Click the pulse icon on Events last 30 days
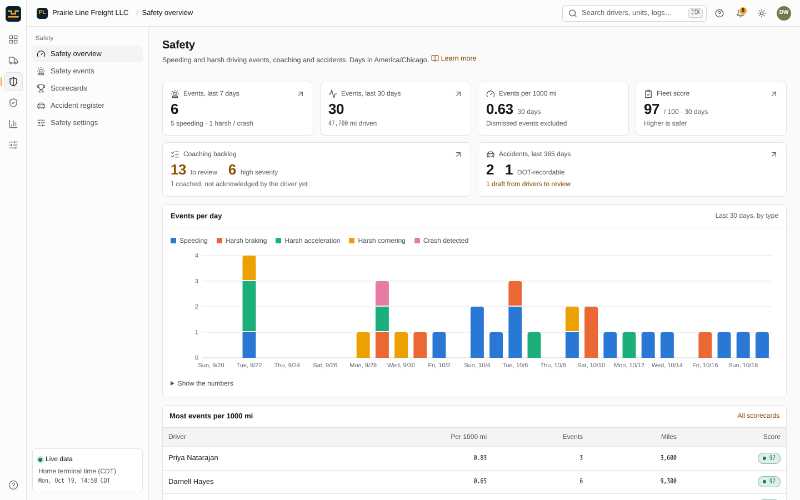This screenshot has height=500, width=800. pos(333,94)
